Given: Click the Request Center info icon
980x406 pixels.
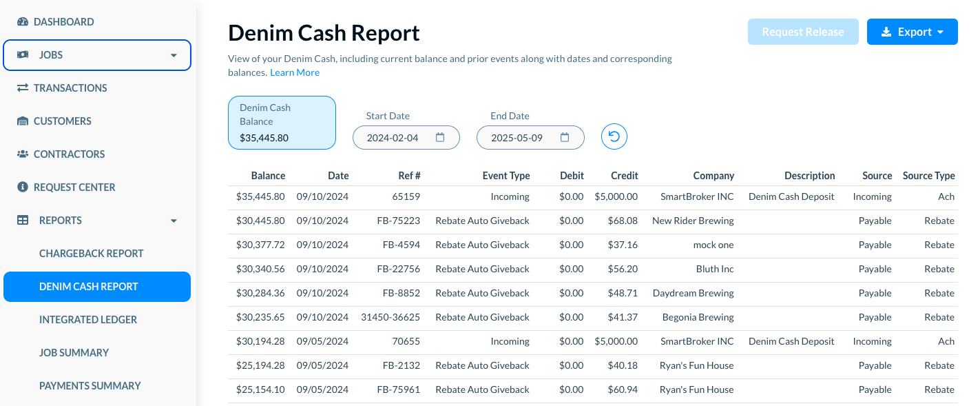Looking at the screenshot, I should click(x=23, y=187).
